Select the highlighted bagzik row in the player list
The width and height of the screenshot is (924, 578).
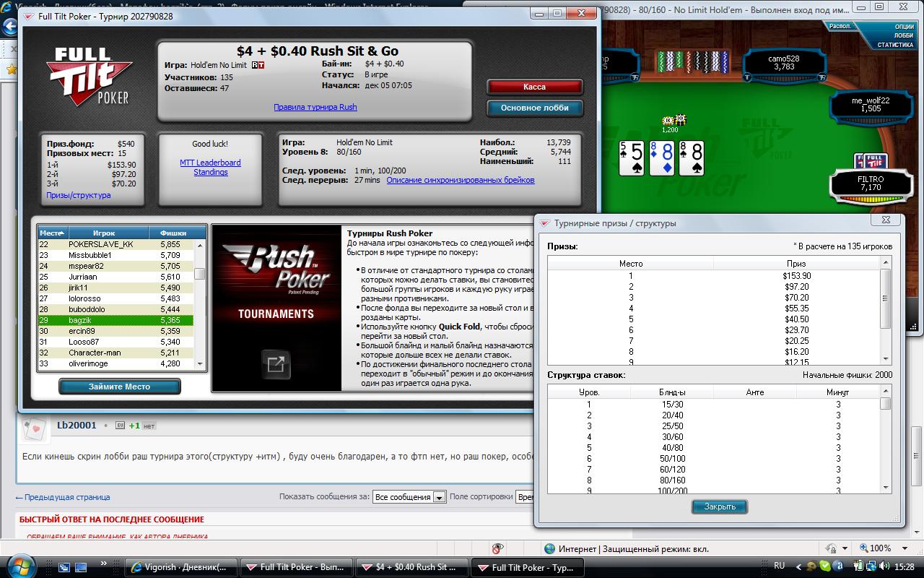(x=115, y=320)
